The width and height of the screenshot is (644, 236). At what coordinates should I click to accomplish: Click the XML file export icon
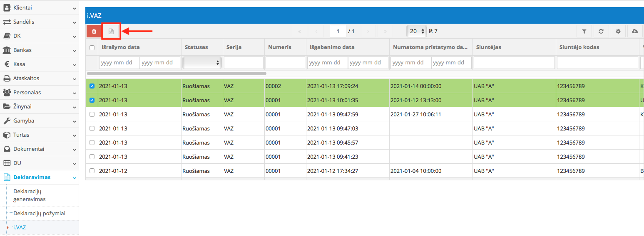click(x=111, y=31)
